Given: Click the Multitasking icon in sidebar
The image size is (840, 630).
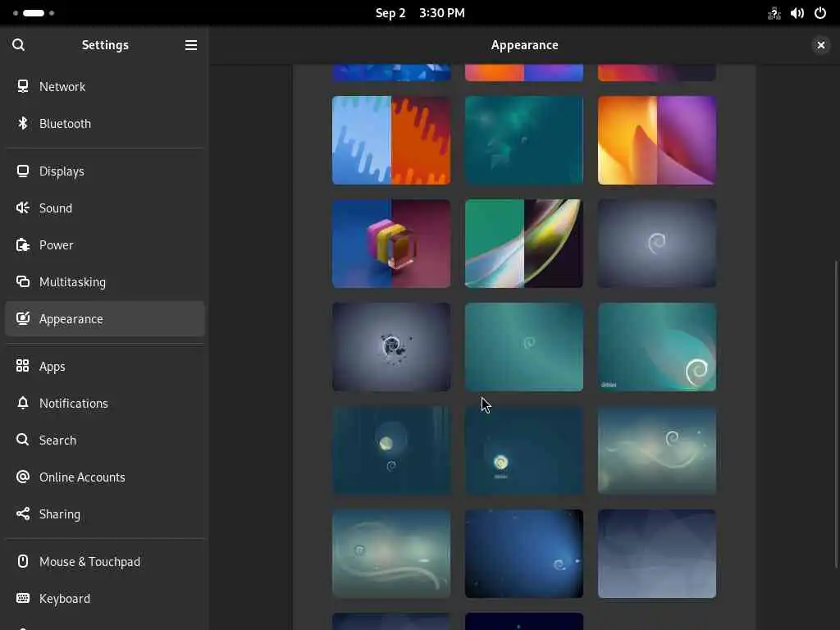Looking at the screenshot, I should tap(22, 282).
